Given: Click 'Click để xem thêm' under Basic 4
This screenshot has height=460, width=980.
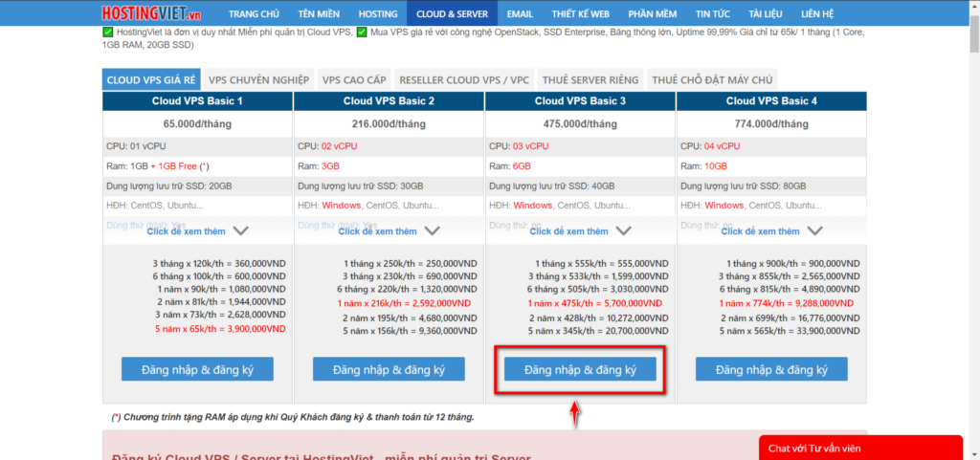Looking at the screenshot, I should pos(760,230).
